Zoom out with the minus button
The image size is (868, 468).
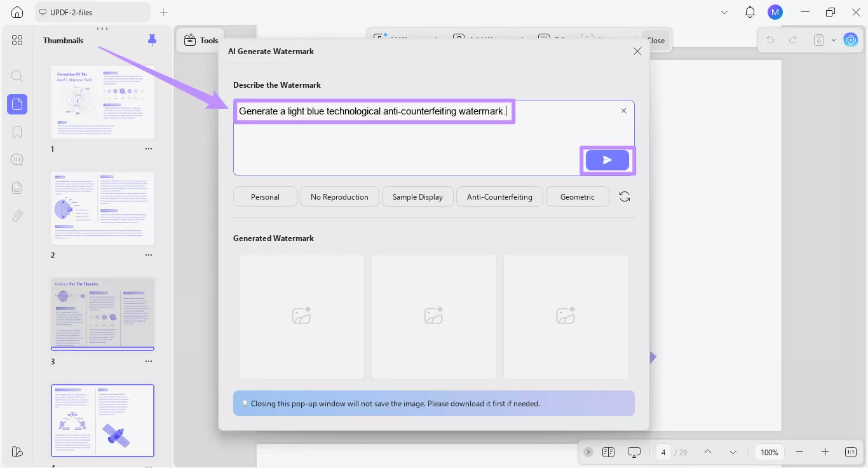[x=799, y=452]
